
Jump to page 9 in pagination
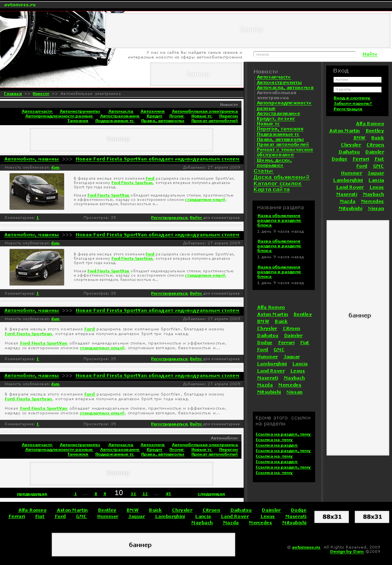point(105,494)
